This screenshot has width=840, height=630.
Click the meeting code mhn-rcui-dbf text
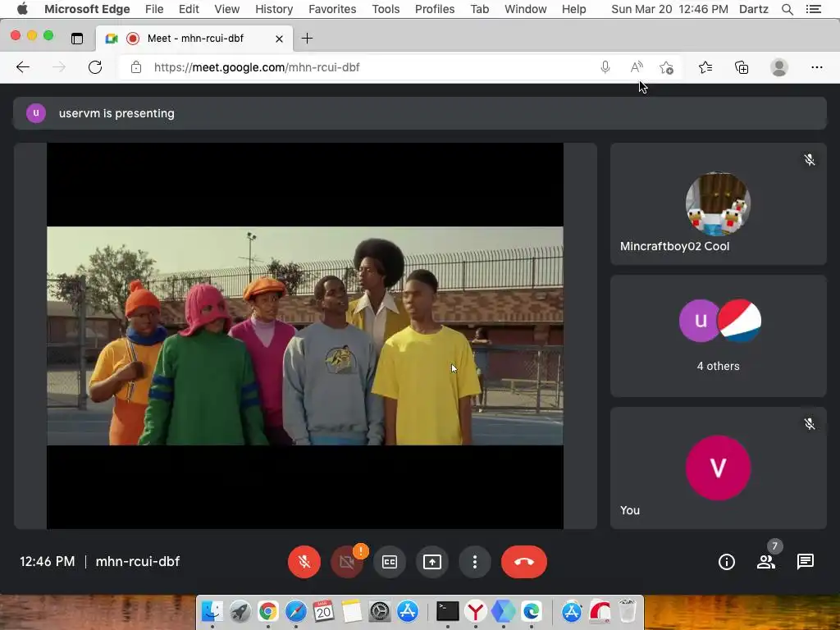click(x=137, y=561)
